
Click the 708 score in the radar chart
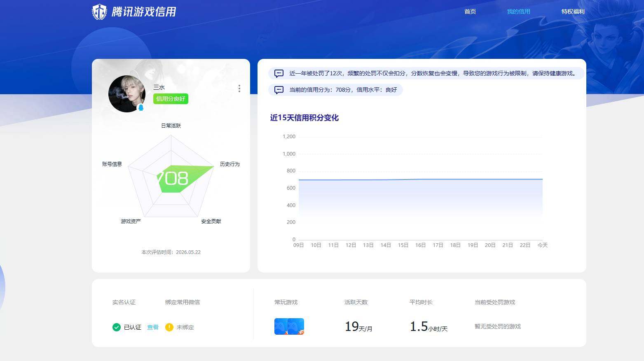[172, 178]
